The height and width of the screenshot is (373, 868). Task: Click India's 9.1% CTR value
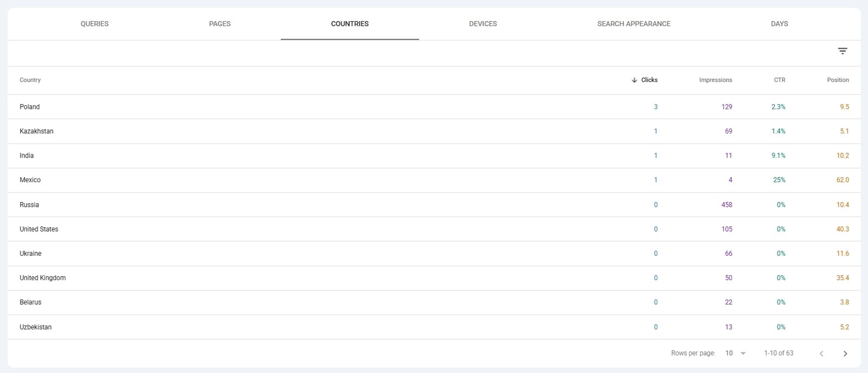tap(778, 155)
